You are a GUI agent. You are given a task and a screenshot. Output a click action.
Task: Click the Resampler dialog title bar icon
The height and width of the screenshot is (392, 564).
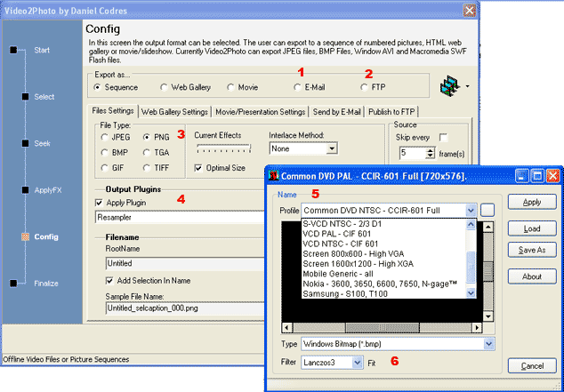[274, 176]
